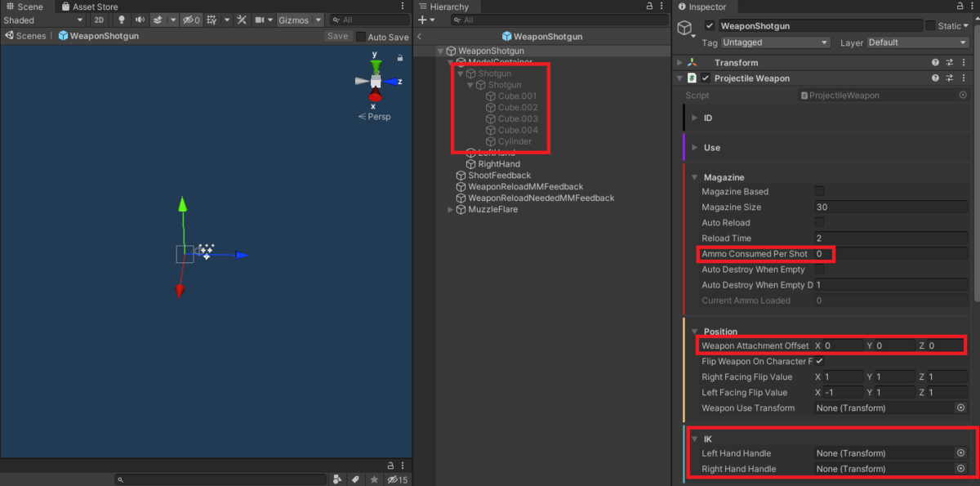Viewport: 980px width, 486px height.
Task: Toggle scene grid visibility icon
Action: pyautogui.click(x=212, y=20)
